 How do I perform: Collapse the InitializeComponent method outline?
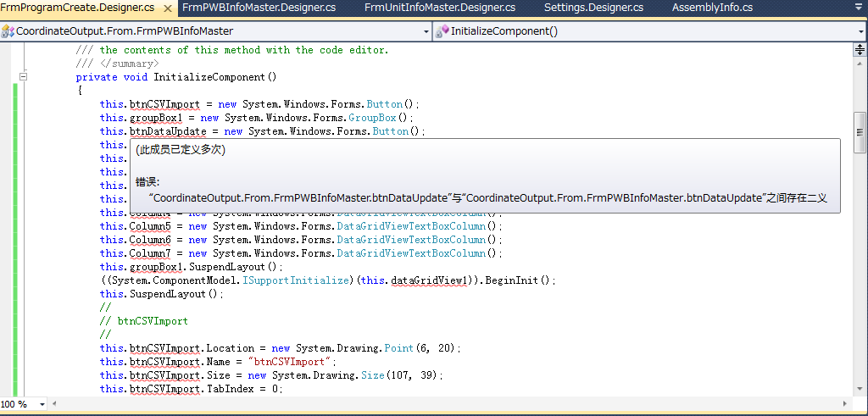[x=23, y=77]
